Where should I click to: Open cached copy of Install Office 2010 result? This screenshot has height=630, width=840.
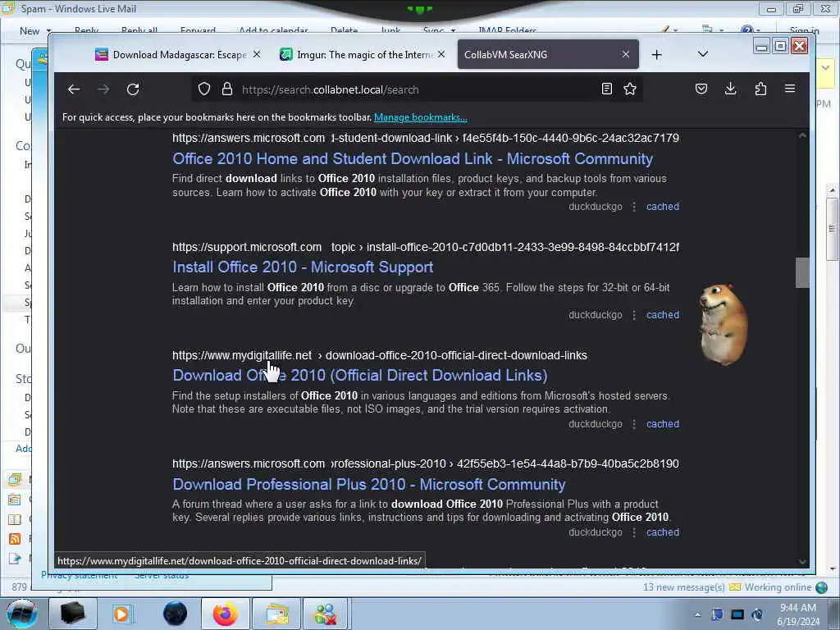pos(663,315)
